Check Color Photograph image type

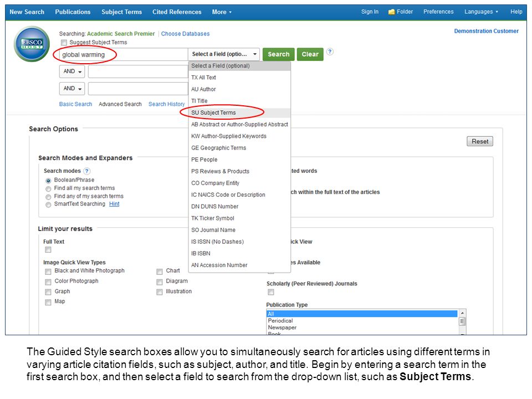click(48, 282)
